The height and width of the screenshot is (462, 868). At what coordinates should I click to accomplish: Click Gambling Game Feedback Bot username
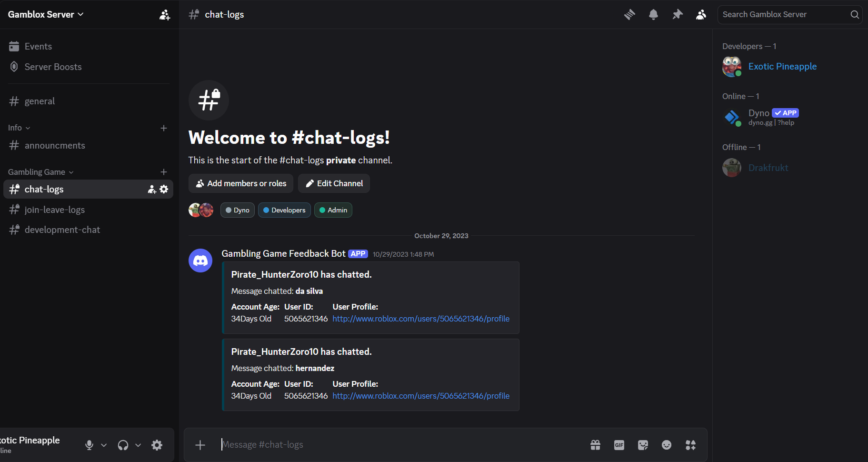pos(283,254)
